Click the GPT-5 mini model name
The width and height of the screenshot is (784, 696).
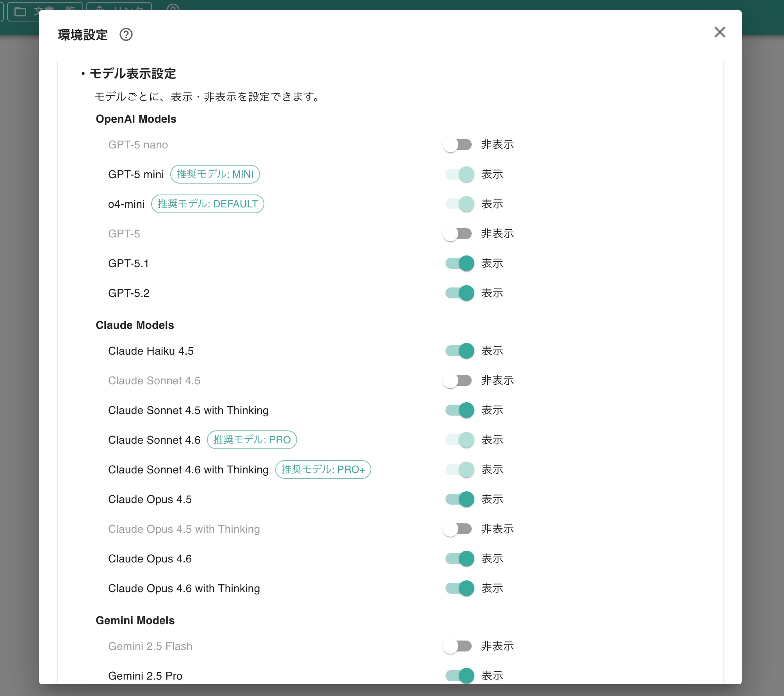(136, 175)
